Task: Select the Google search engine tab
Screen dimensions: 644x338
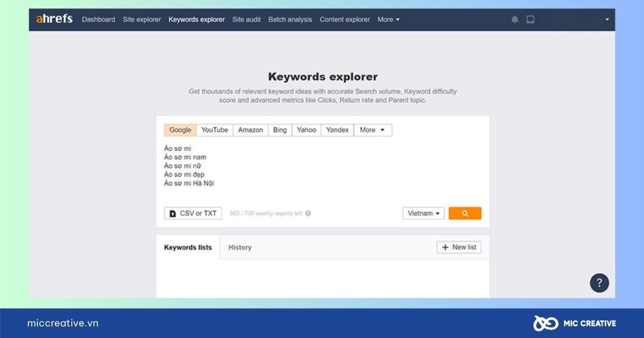Action: (x=180, y=130)
